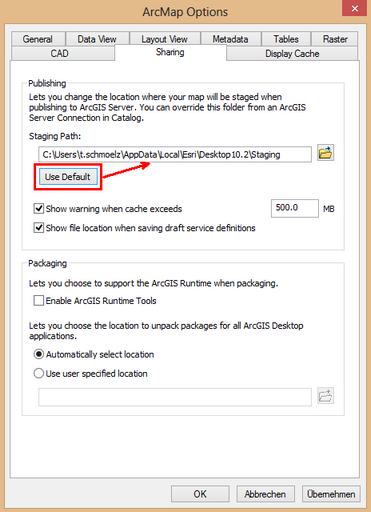Click the Use Default button
This screenshot has width=371, height=512.
[x=68, y=177]
